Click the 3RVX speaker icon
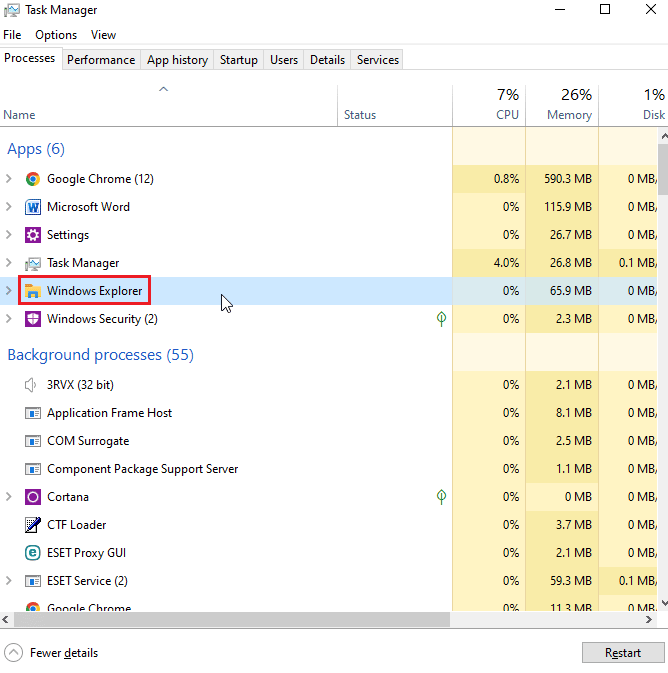This screenshot has width=668, height=673. point(32,385)
